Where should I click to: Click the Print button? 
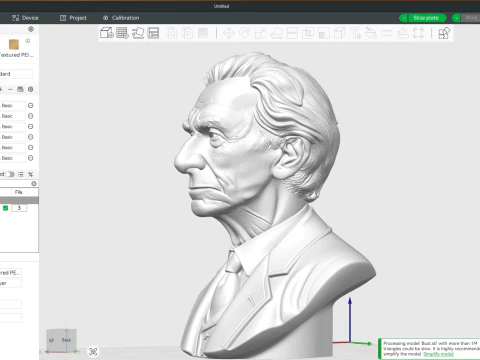(x=471, y=18)
